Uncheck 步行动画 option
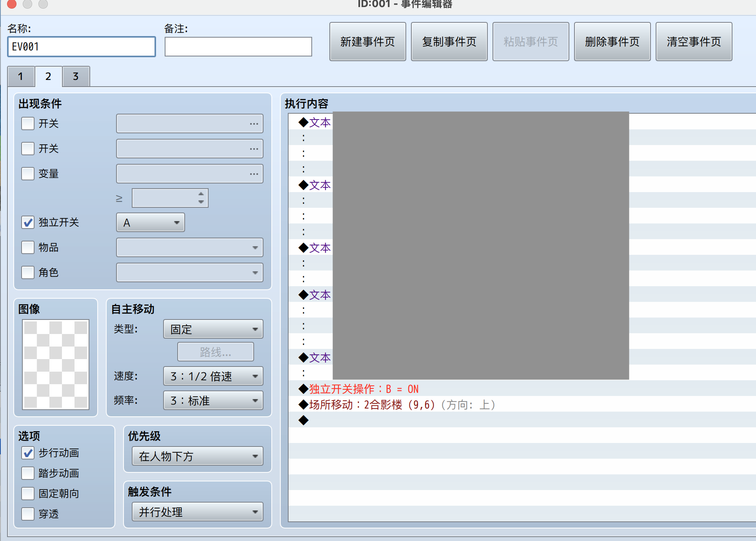This screenshot has height=541, width=756. tap(28, 453)
